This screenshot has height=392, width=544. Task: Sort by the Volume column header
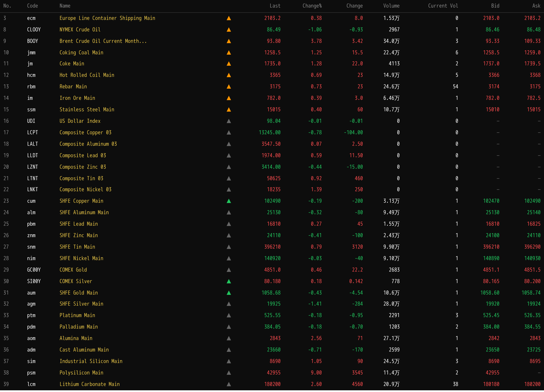[391, 6]
